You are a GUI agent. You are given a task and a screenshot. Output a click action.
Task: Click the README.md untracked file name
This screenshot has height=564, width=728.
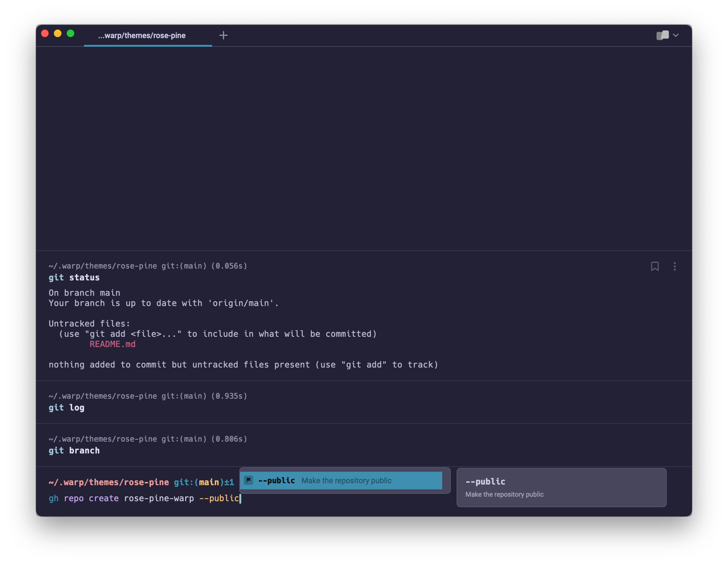tap(112, 344)
